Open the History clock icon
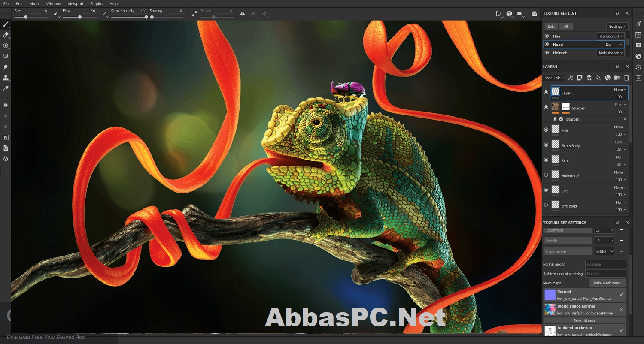The width and height of the screenshot is (644, 344). point(638,67)
